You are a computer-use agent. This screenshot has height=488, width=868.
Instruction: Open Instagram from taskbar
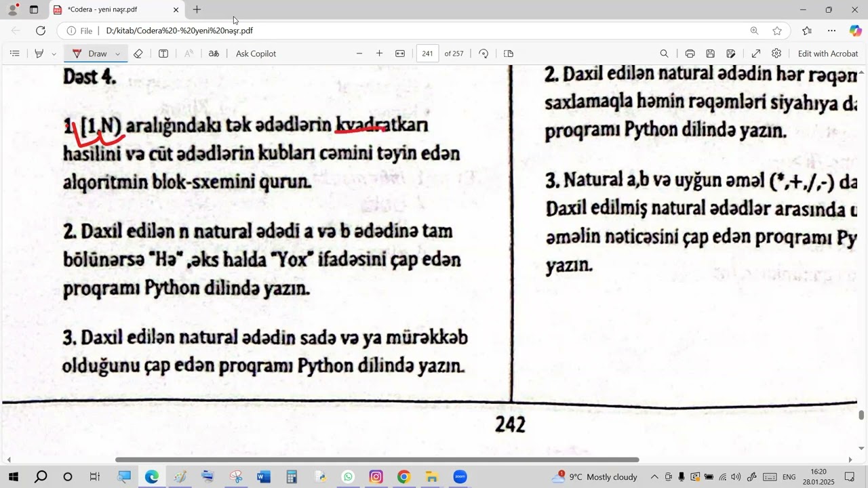pyautogui.click(x=376, y=476)
